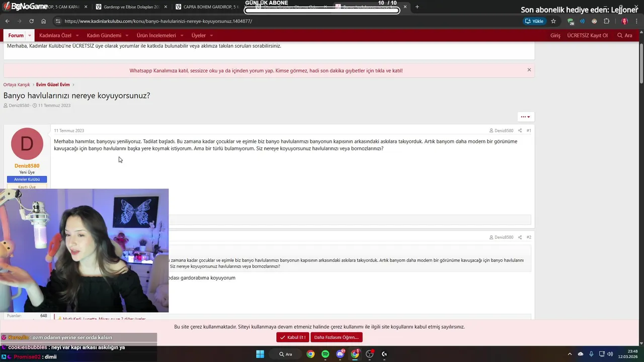This screenshot has width=644, height=362.
Task: Open Deniz8580 avatar with letter D
Action: 27,144
